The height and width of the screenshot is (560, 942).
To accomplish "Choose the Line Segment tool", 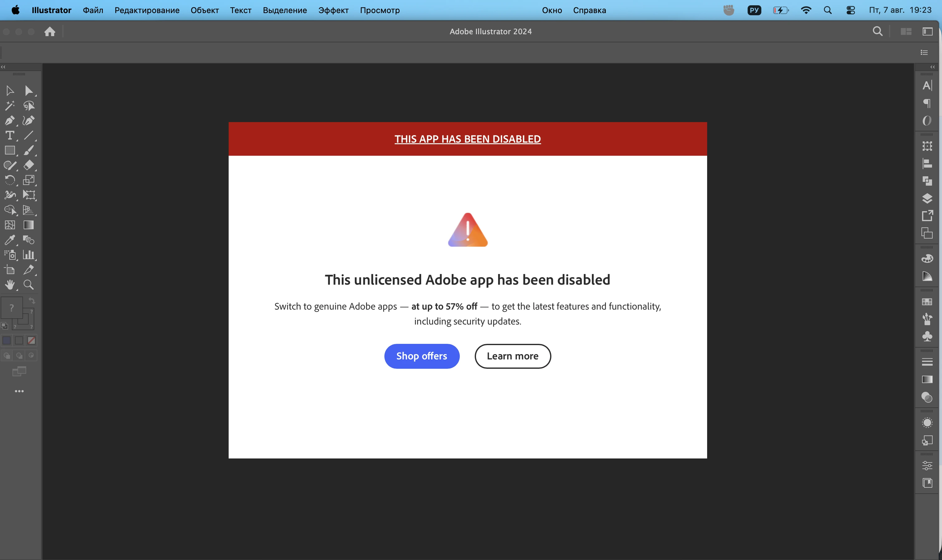I will 29,135.
